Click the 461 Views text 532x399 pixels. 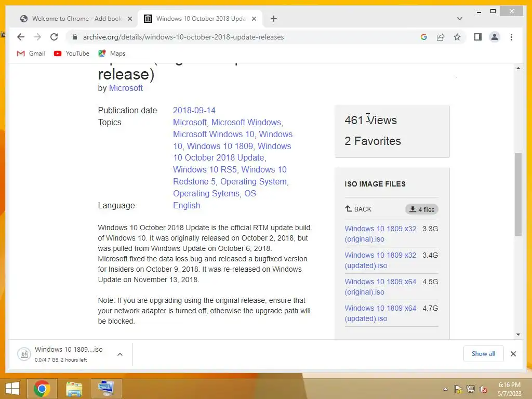click(371, 120)
